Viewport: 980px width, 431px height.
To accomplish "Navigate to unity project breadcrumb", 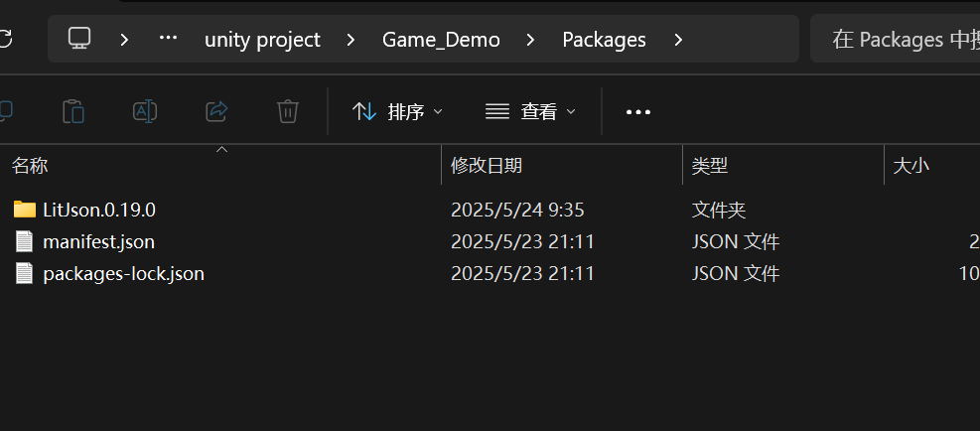I will 262,40.
